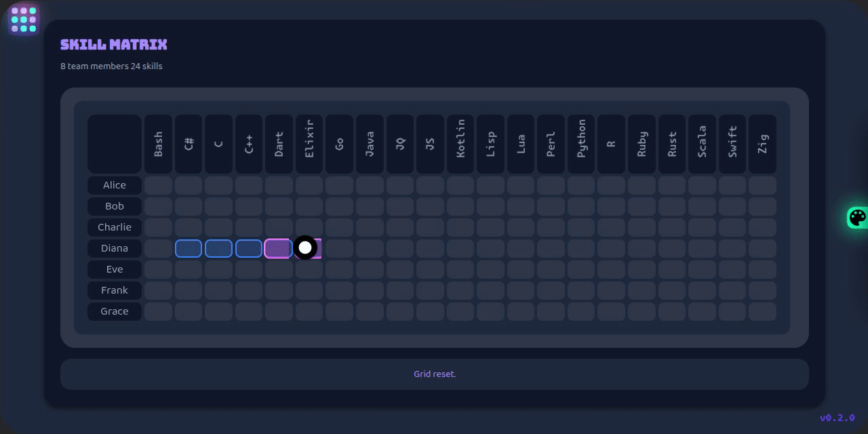
Task: Enable Bob's Python skill cell
Action: click(581, 206)
